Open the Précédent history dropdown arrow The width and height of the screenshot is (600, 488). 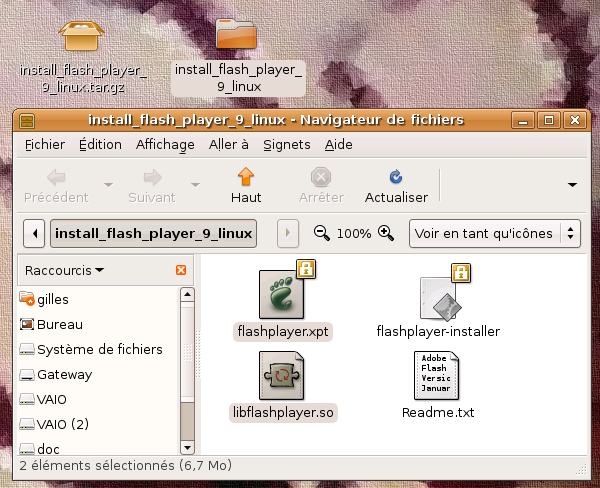click(x=109, y=185)
